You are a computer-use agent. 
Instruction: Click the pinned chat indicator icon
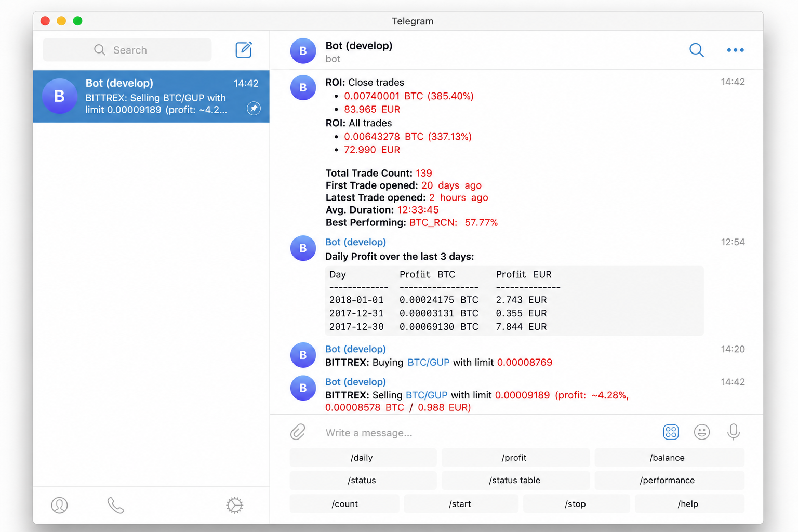pos(254,108)
